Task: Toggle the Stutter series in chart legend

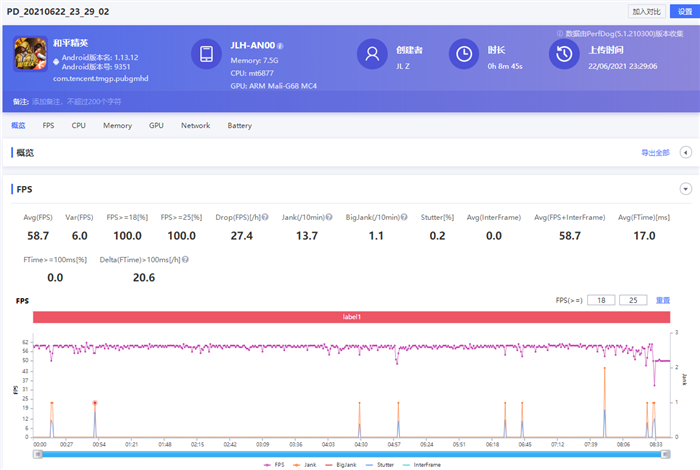Action: click(x=379, y=465)
